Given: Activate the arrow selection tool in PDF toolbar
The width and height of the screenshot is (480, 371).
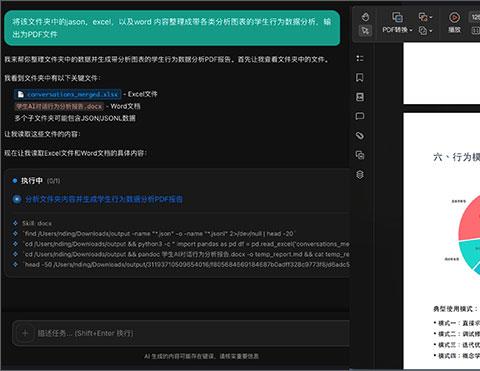Looking at the screenshot, I should pyautogui.click(x=365, y=31).
